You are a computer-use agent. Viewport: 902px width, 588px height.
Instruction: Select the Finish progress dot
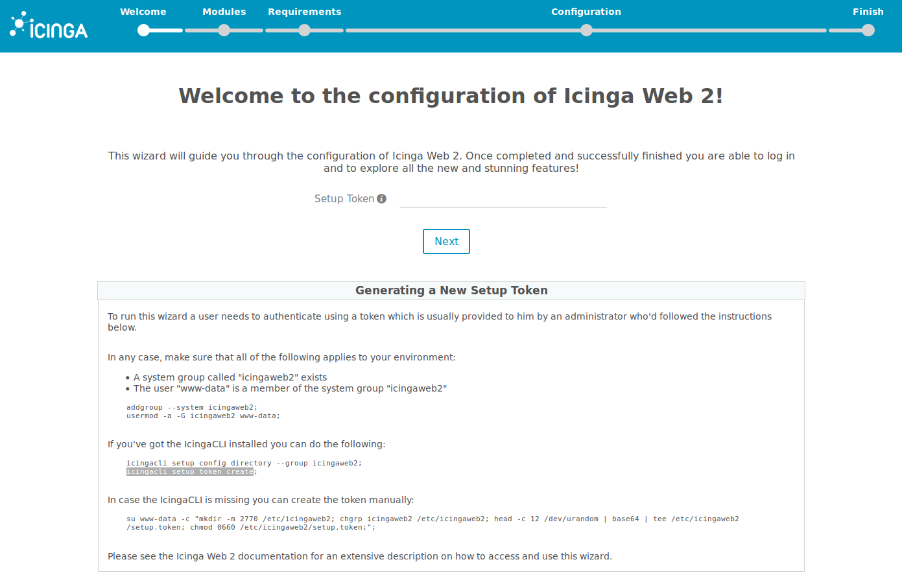click(x=868, y=30)
